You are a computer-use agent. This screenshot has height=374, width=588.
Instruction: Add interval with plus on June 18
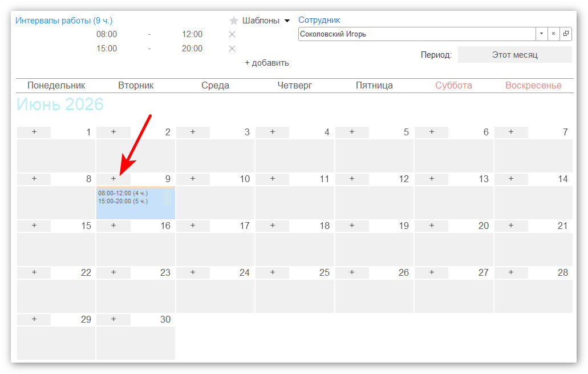click(x=273, y=226)
